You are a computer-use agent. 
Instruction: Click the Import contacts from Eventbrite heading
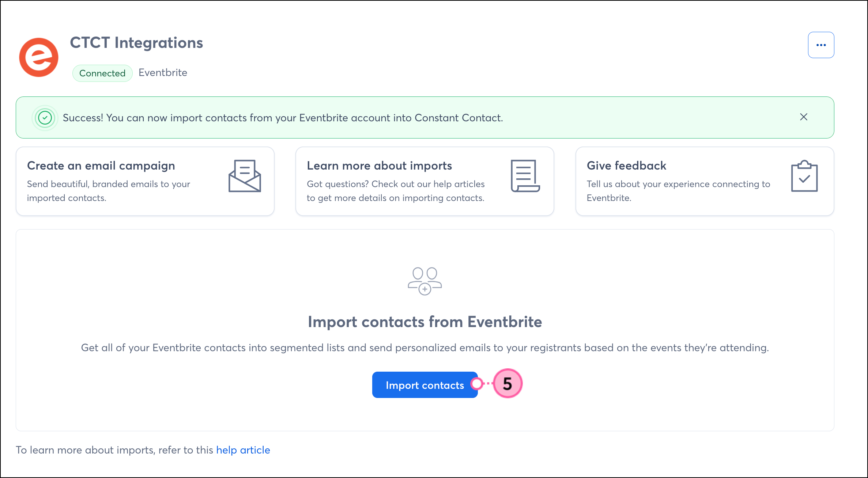pyautogui.click(x=425, y=322)
